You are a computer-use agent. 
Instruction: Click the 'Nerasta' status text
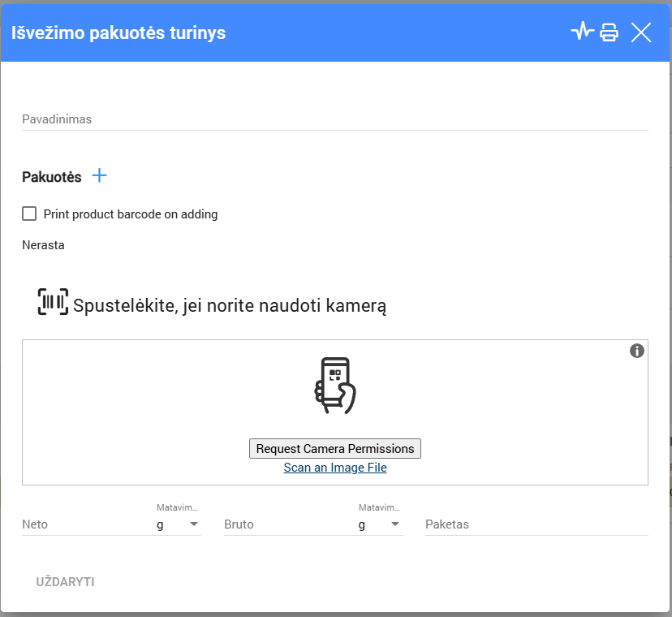tap(43, 245)
